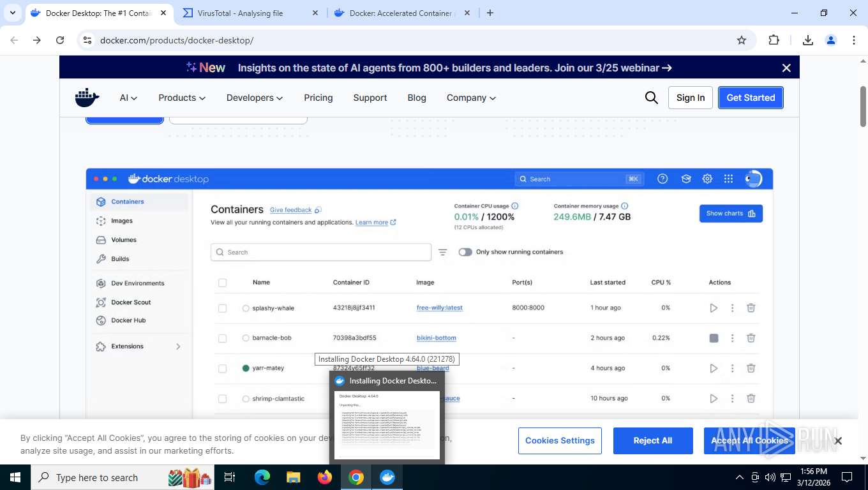Expand the Company navigation dropdown
Screen dimensions: 868x490
point(471,98)
